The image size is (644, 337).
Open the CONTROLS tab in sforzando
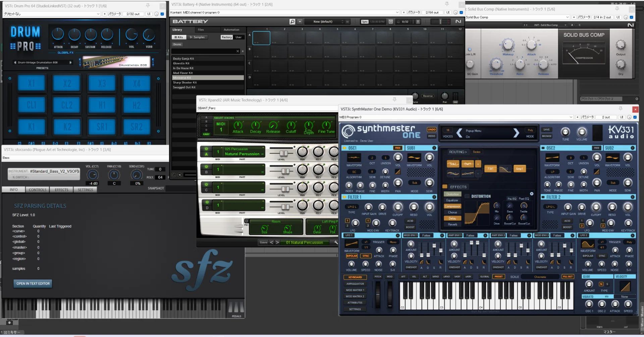click(x=38, y=189)
